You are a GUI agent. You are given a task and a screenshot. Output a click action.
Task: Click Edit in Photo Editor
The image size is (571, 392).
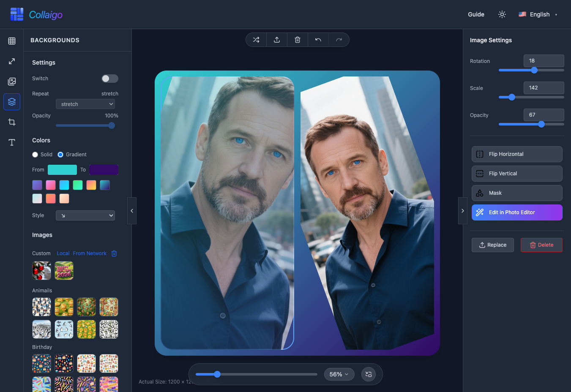point(517,212)
